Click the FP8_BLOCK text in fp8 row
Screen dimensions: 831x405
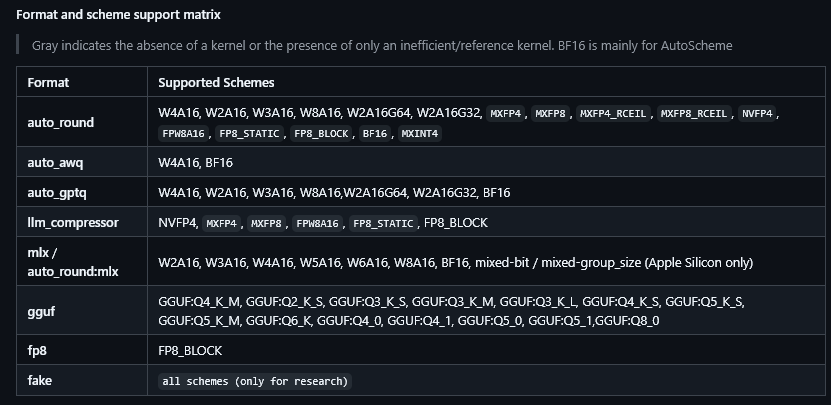pos(190,350)
